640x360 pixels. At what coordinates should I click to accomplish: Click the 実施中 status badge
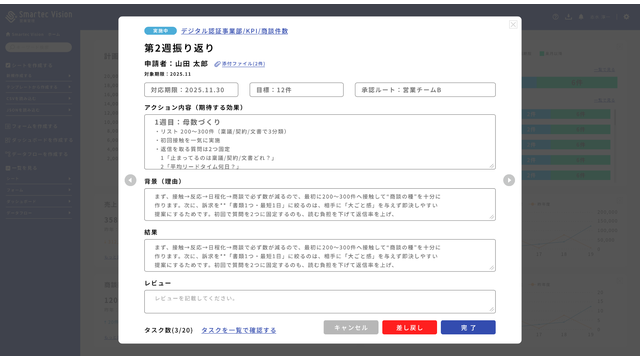[160, 31]
